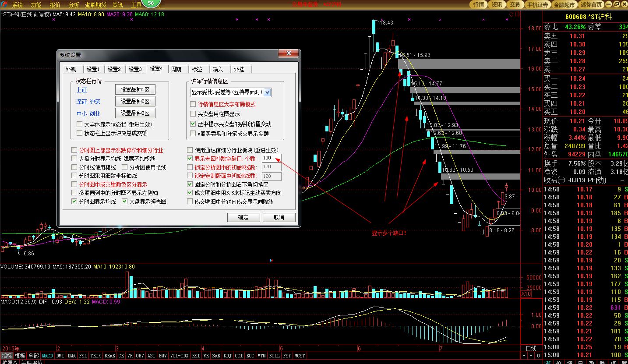Enable 锁定定制版面中初始K线数 checkbox
This screenshot has width=628, height=364.
(x=190, y=176)
